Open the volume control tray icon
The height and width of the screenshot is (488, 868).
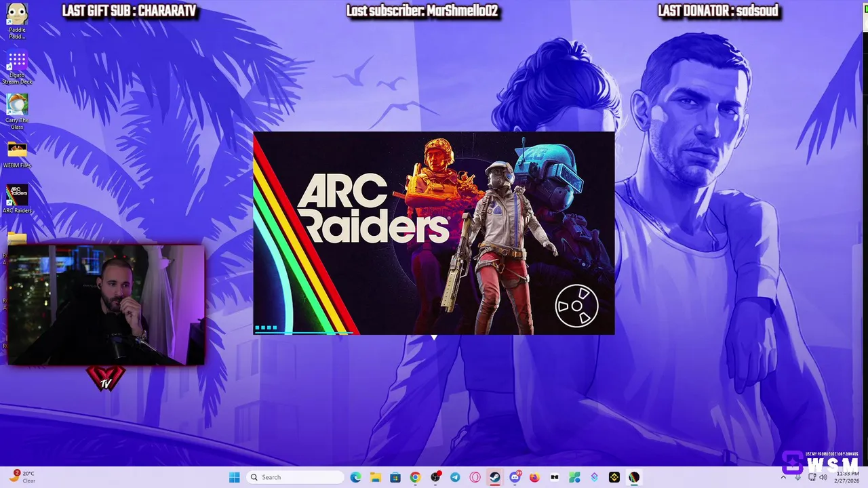click(x=824, y=477)
